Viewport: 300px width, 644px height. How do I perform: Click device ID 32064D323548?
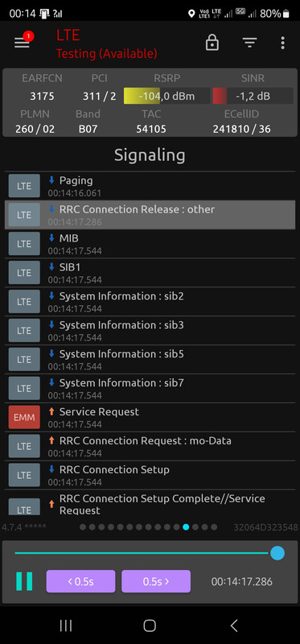(x=266, y=527)
